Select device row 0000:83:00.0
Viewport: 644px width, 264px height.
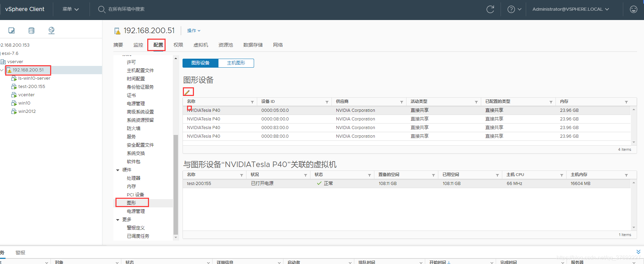coord(407,128)
